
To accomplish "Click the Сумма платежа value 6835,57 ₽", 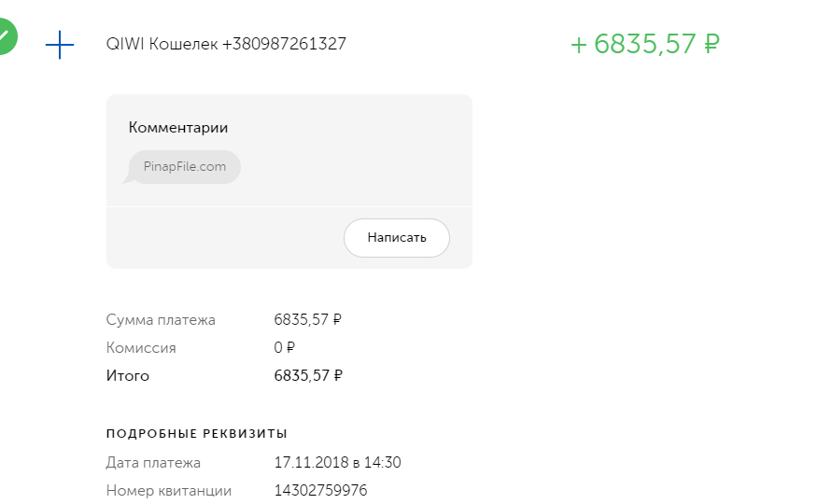I will [307, 320].
